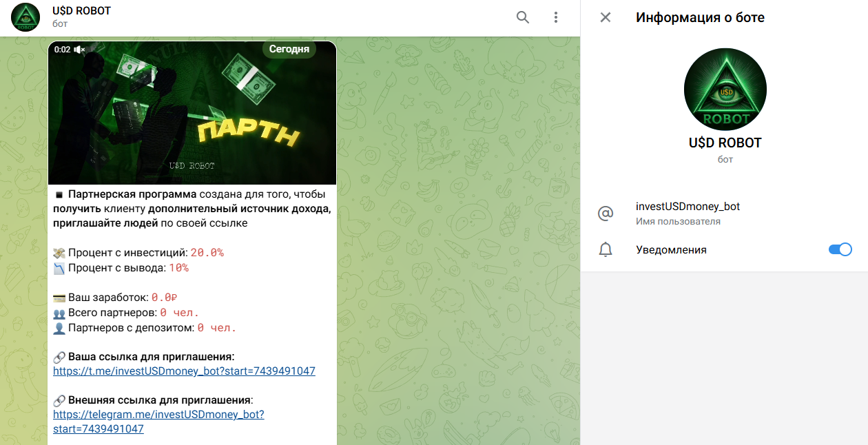This screenshot has width=868, height=445.
Task: Open the large bot profile picture
Action: 725,90
